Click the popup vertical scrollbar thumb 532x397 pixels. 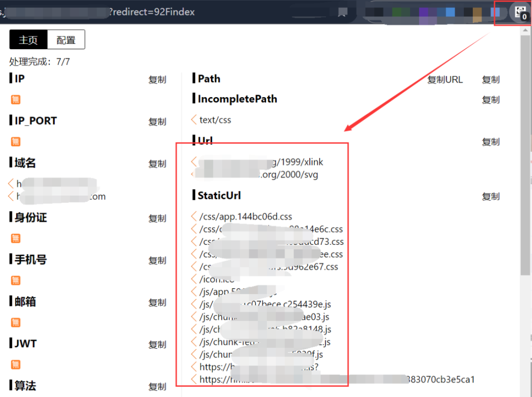coord(525,154)
